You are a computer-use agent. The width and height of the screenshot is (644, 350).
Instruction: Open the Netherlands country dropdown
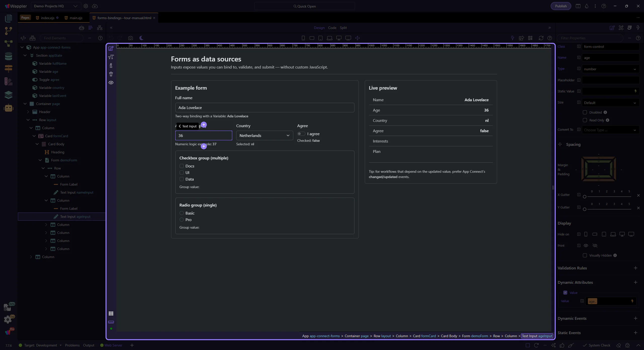(x=264, y=135)
